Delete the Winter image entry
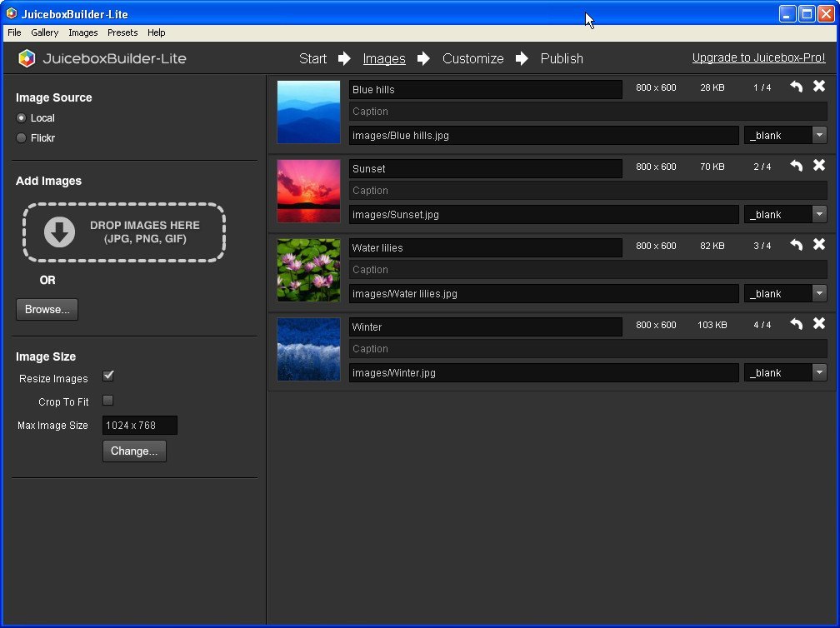This screenshot has height=628, width=840. click(819, 323)
